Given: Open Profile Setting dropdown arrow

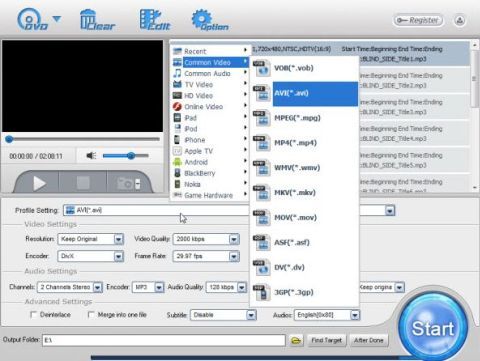Looking at the screenshot, I should point(390,210).
